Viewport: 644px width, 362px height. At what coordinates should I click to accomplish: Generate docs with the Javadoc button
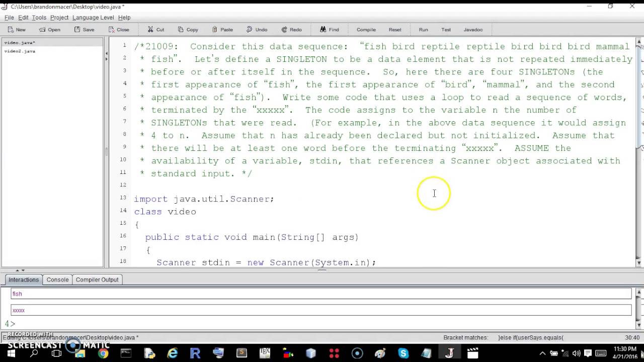click(x=473, y=30)
